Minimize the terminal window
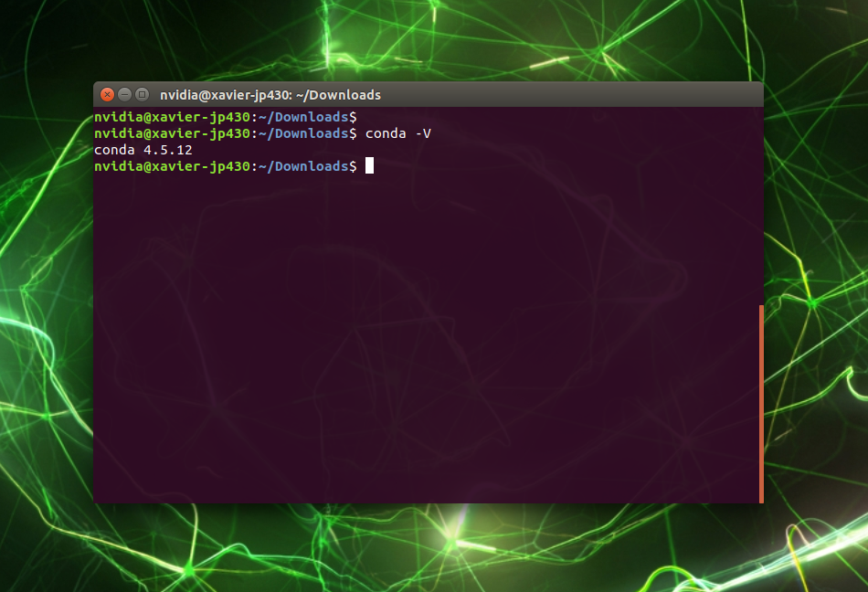This screenshot has height=592, width=868. pos(124,95)
